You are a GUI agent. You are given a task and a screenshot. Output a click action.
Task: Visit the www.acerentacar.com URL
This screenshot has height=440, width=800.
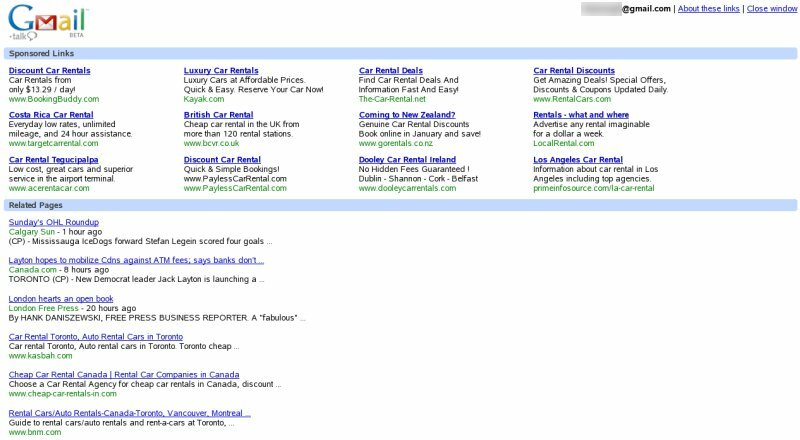click(x=49, y=188)
